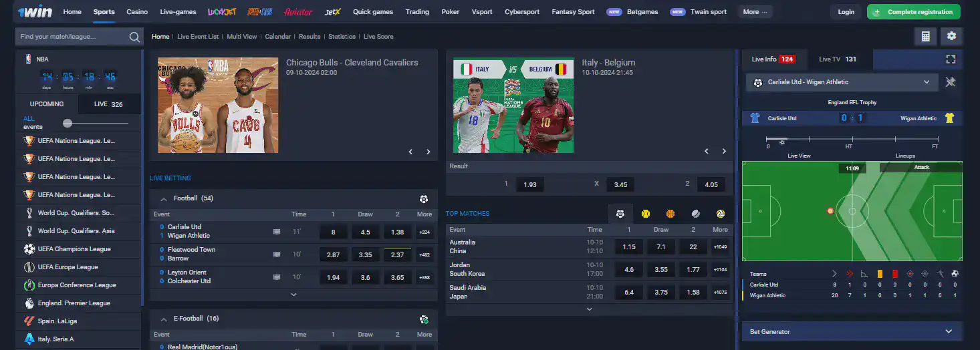Switch to the LIVE 326 events toggle
980x350 pixels.
(109, 104)
